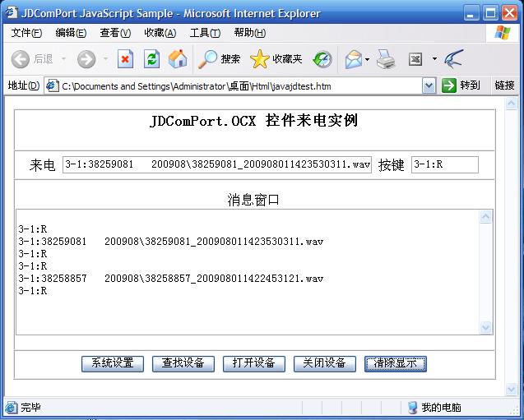Click the 完毕 status bar text
The width and height of the screenshot is (524, 420).
click(30, 408)
